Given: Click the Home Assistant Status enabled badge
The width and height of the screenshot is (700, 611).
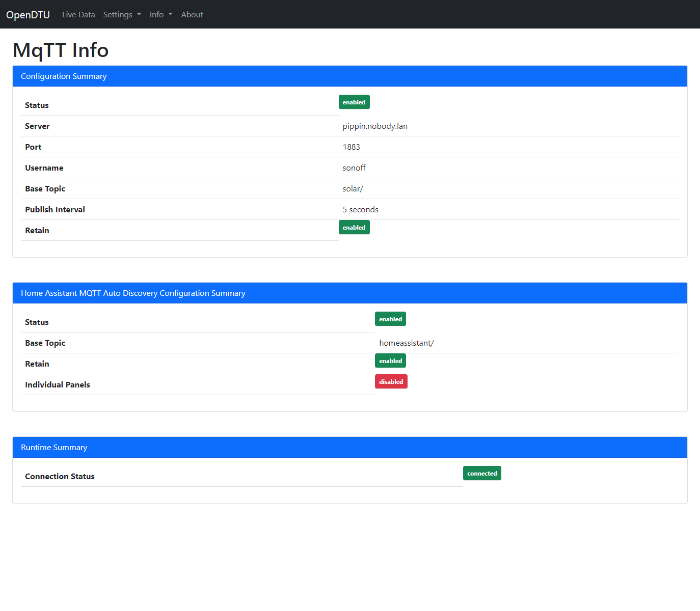Looking at the screenshot, I should [x=390, y=319].
